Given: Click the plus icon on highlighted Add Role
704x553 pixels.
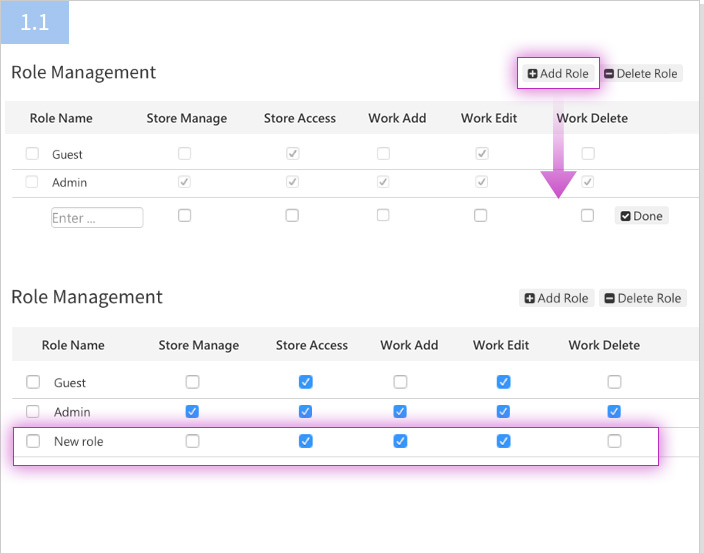Looking at the screenshot, I should point(532,74).
